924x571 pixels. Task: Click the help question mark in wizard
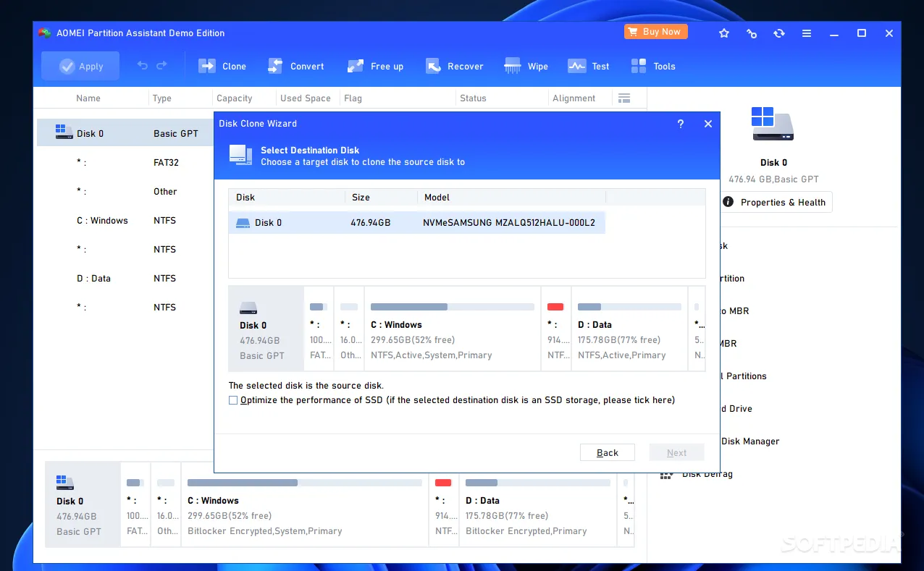[680, 124]
